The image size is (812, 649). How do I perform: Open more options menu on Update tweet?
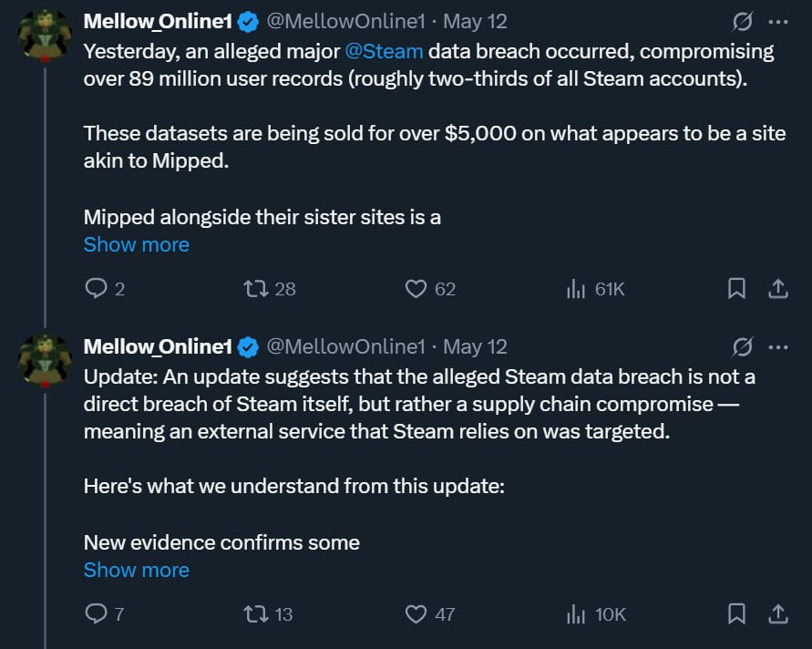[x=778, y=346]
